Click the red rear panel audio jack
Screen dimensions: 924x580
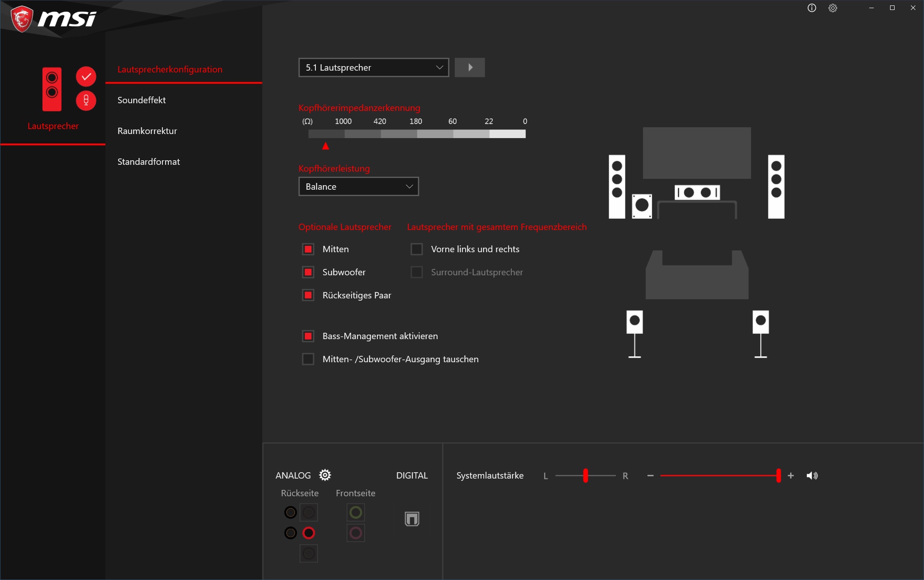pos(309,533)
